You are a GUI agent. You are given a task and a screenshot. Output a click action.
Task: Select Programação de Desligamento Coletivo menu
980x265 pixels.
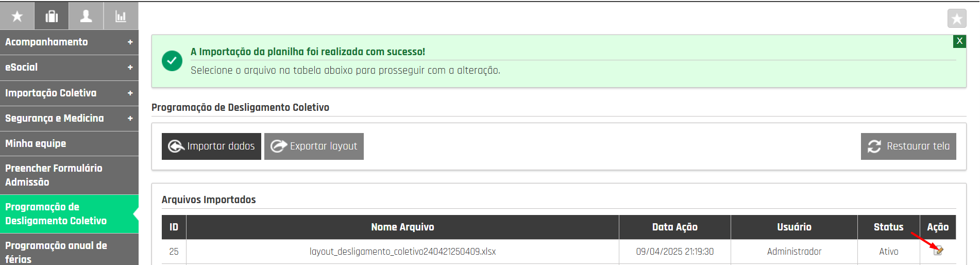tap(69, 214)
